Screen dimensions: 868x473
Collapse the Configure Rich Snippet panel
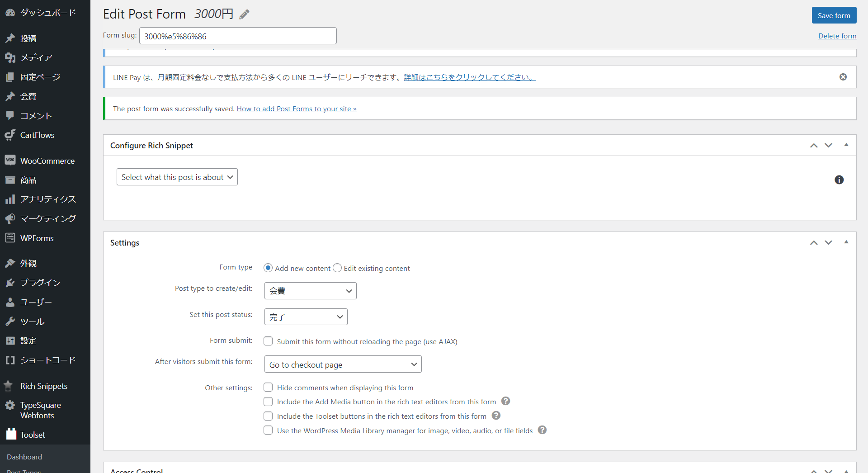(846, 145)
